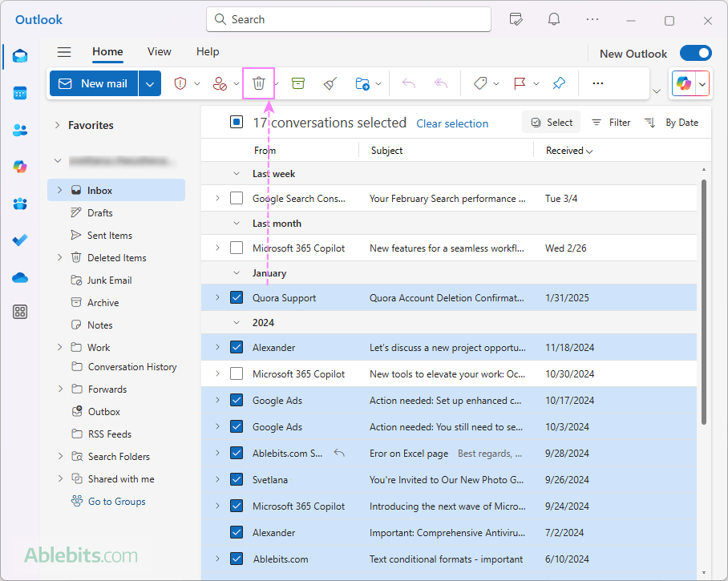Viewport: 728px width, 581px height.
Task: Uncheck Alexander 11/18/2024 message
Action: coord(237,348)
